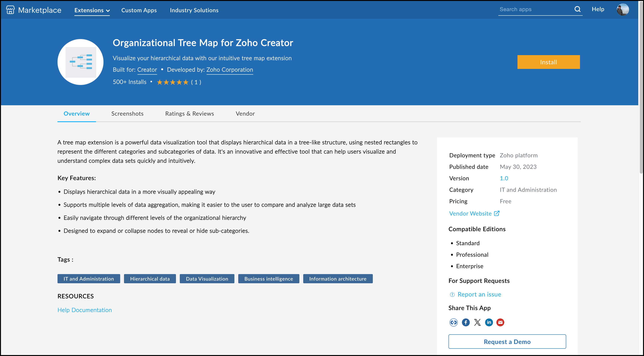Select the Data Visualization tag
The image size is (644, 356).
pyautogui.click(x=207, y=279)
